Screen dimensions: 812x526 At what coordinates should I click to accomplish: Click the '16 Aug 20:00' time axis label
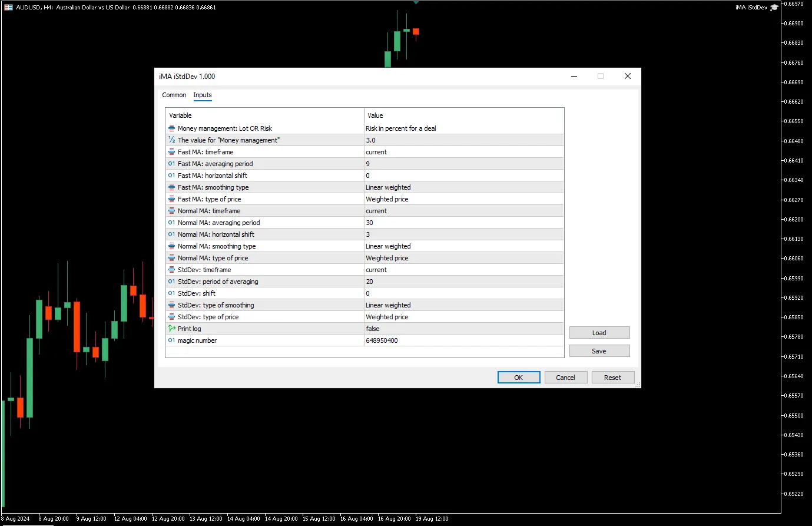395,519
